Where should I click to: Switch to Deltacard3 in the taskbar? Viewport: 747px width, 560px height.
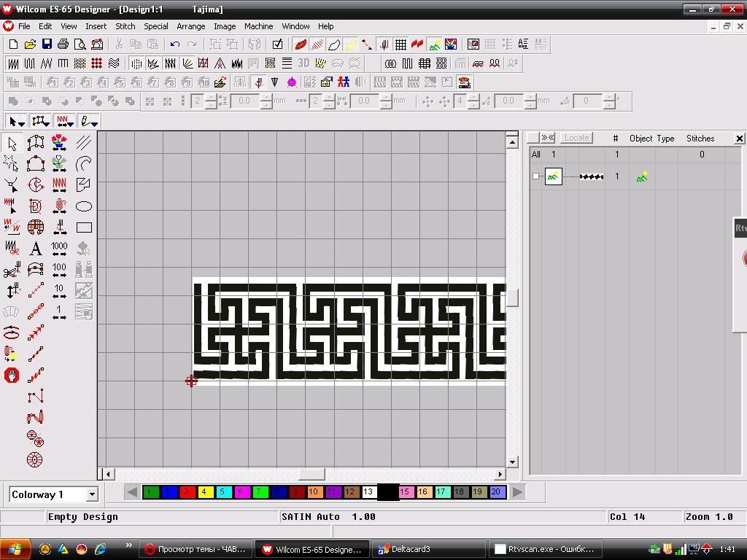pos(428,549)
